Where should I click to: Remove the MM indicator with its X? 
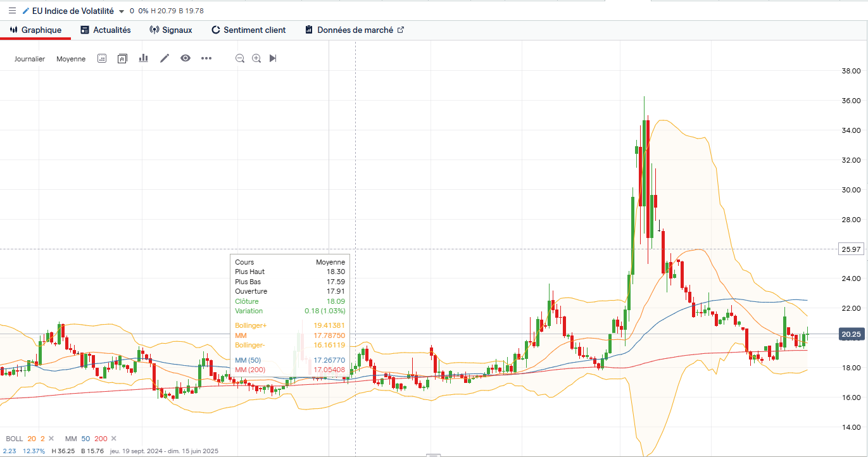[112, 439]
